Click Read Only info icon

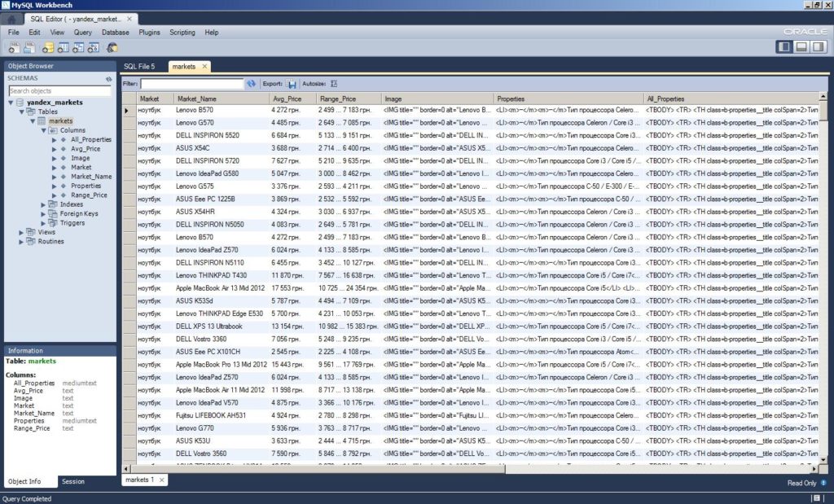coord(823,483)
